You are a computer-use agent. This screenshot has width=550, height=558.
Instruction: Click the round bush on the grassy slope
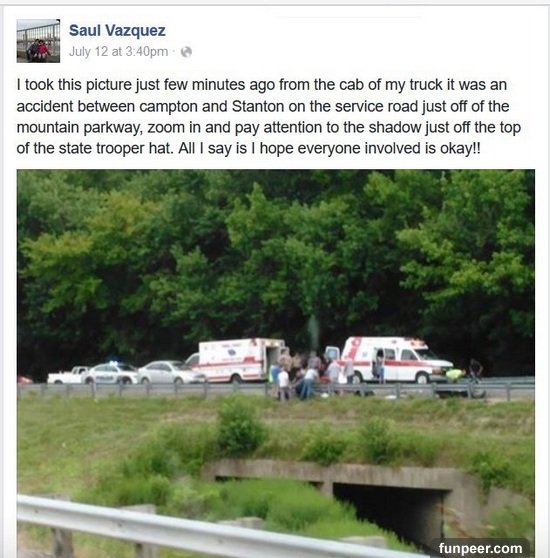pyautogui.click(x=239, y=427)
